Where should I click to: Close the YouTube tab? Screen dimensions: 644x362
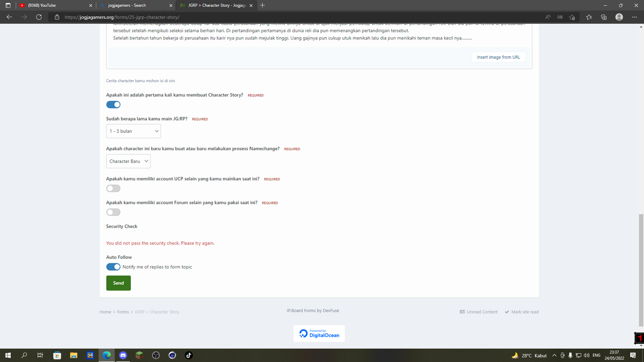coord(90,5)
